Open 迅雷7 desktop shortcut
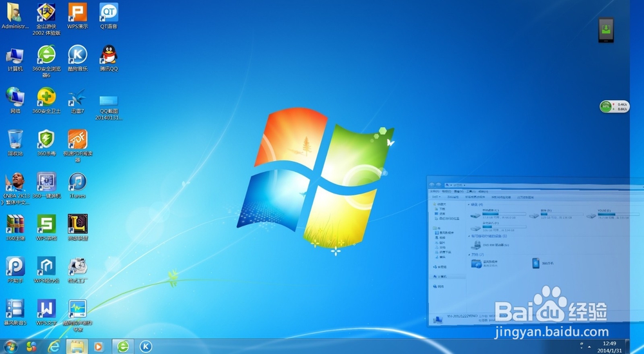Viewport: 644px width, 354px height. coord(78,101)
